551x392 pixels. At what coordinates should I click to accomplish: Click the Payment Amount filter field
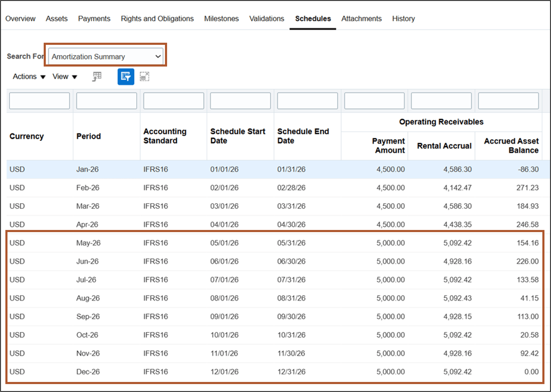[374, 101]
